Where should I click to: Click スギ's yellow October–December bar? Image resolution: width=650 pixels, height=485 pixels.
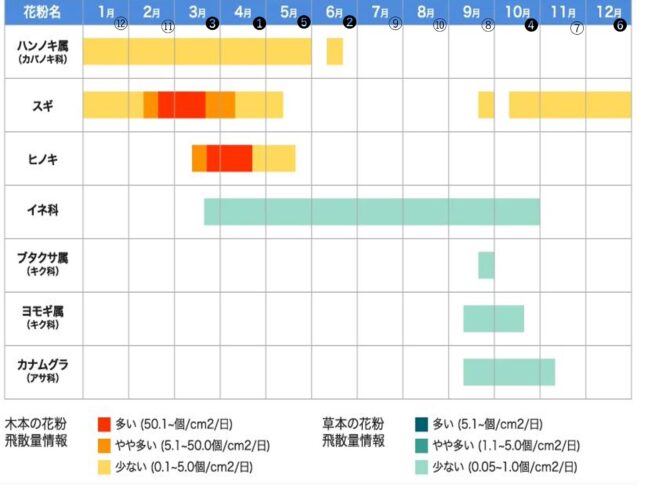pyautogui.click(x=570, y=105)
